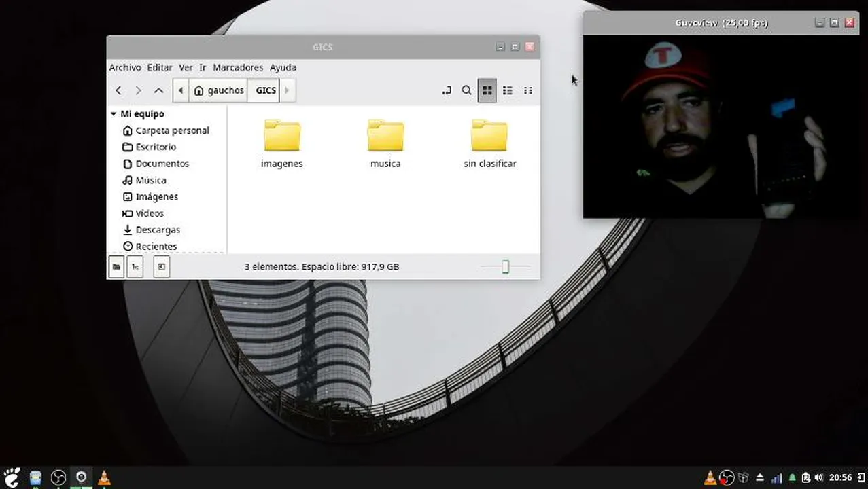Click the VLC tray icon

click(710, 477)
